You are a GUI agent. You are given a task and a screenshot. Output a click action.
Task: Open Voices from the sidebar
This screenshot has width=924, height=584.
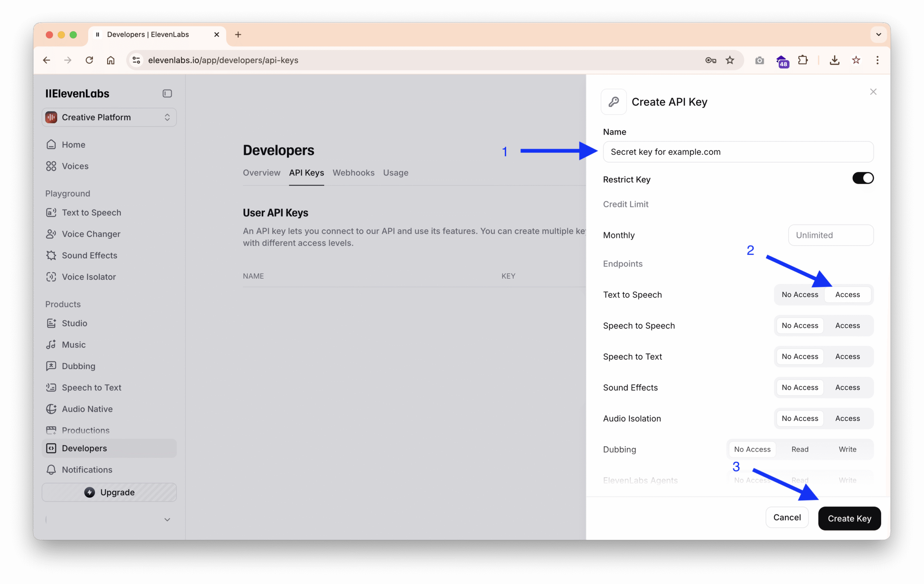coord(75,166)
